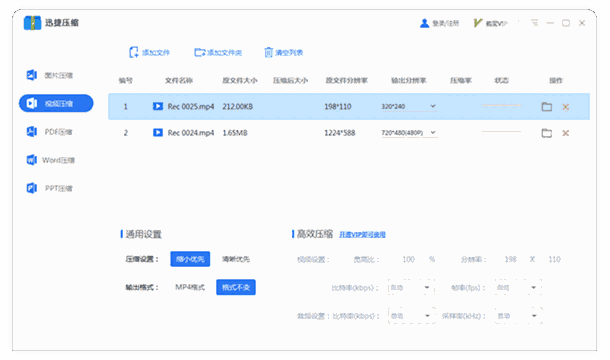Select the 视频压缩 video compression tab
The height and width of the screenshot is (360, 610).
point(56,103)
